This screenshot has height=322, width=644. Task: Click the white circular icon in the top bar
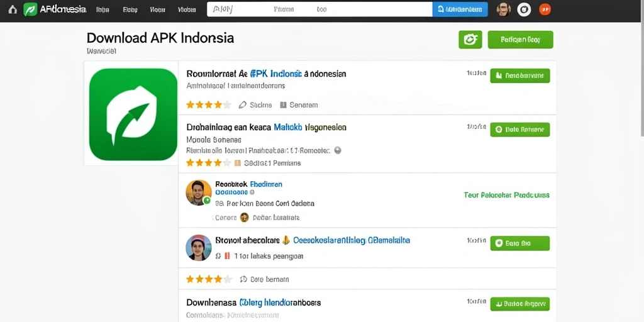(524, 9)
